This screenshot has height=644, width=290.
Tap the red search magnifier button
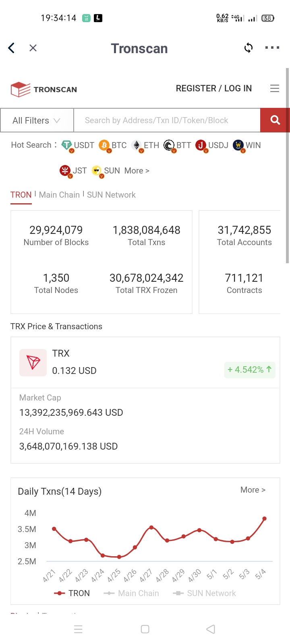coord(275,120)
